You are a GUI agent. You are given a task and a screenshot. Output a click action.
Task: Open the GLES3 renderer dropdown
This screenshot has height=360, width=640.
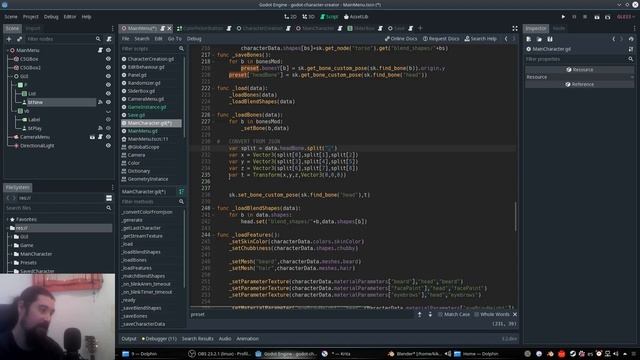coord(626,17)
